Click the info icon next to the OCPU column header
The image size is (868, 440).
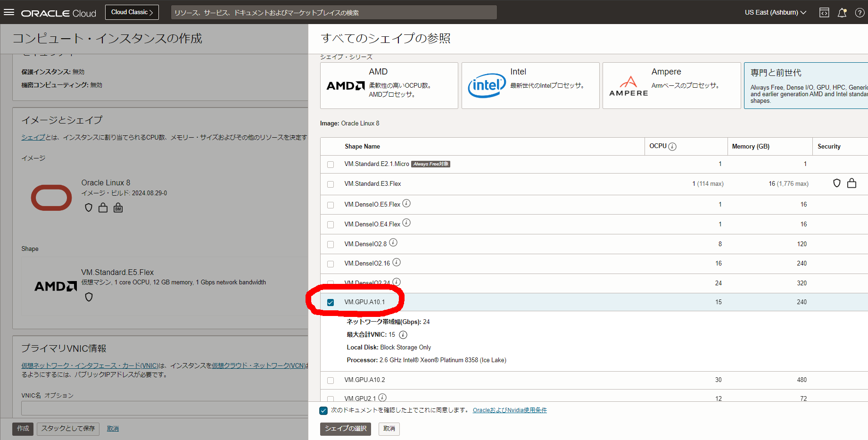(673, 146)
